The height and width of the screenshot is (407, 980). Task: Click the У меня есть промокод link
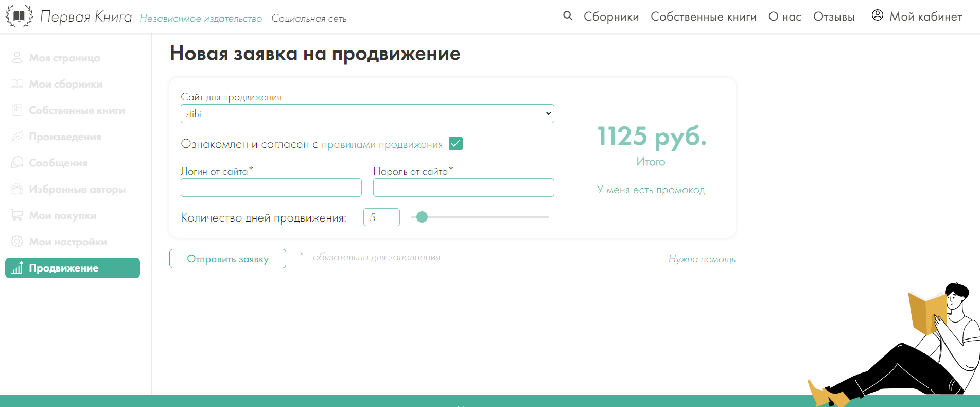coord(651,190)
